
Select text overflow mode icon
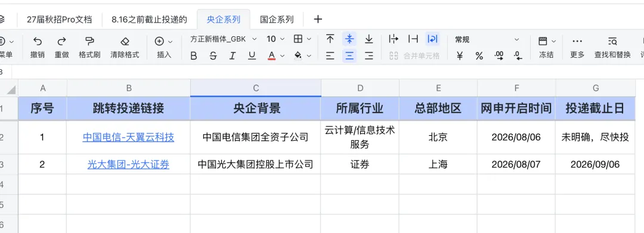coord(394,39)
